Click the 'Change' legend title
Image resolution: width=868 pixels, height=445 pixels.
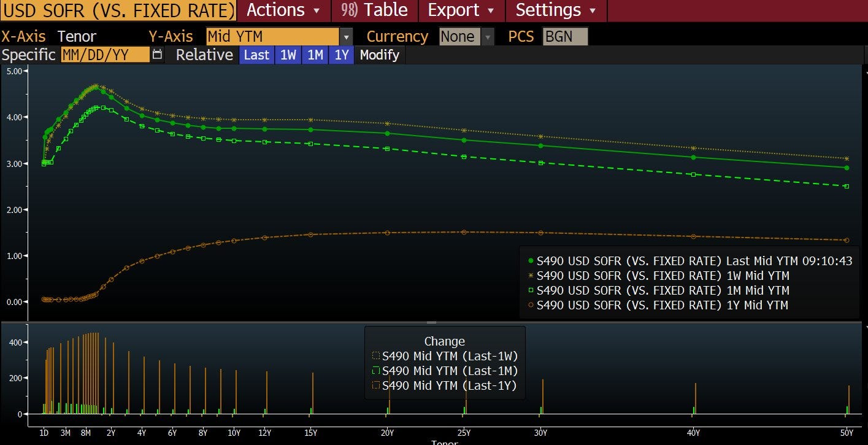[x=445, y=341]
